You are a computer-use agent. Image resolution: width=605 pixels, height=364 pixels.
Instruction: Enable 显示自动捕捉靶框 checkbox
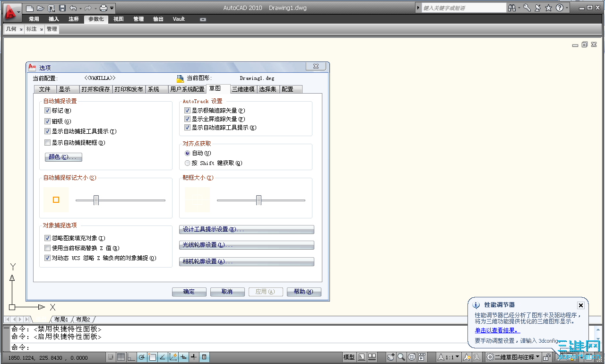[47, 142]
